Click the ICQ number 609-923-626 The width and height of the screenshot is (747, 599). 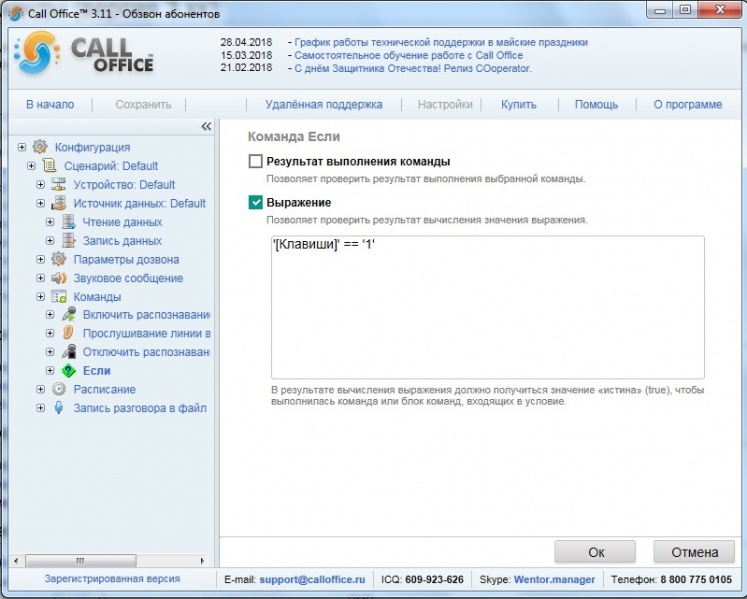(434, 579)
